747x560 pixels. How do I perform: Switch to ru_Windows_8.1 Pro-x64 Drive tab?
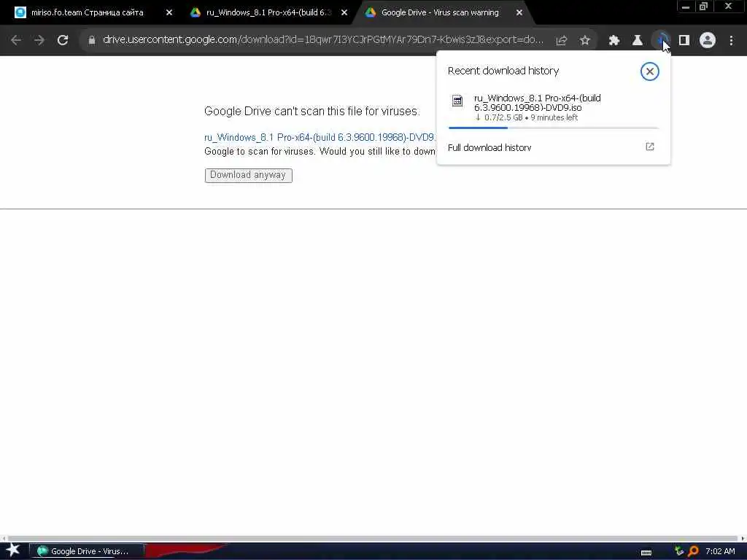click(268, 13)
